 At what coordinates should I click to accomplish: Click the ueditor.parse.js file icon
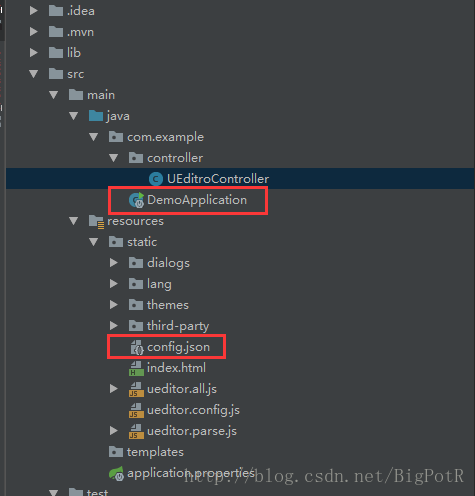tap(136, 431)
